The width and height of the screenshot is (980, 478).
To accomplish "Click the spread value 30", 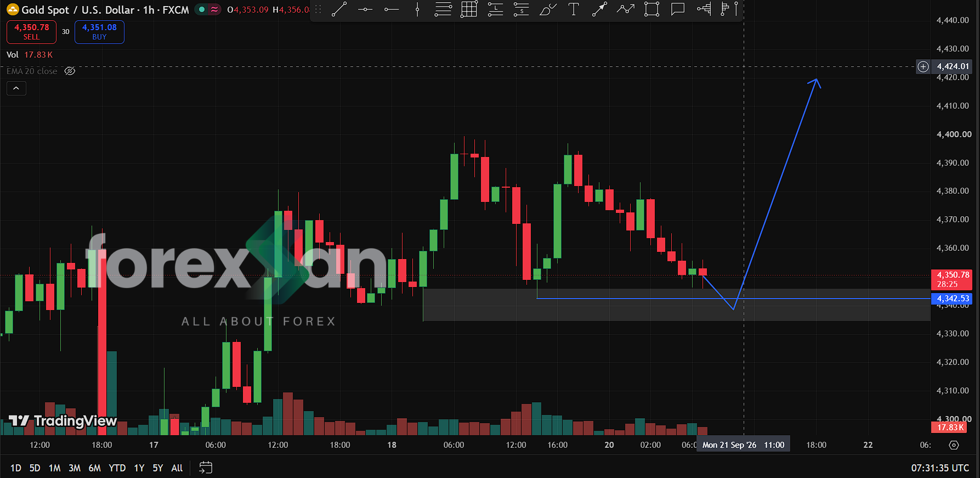I will pos(65,32).
